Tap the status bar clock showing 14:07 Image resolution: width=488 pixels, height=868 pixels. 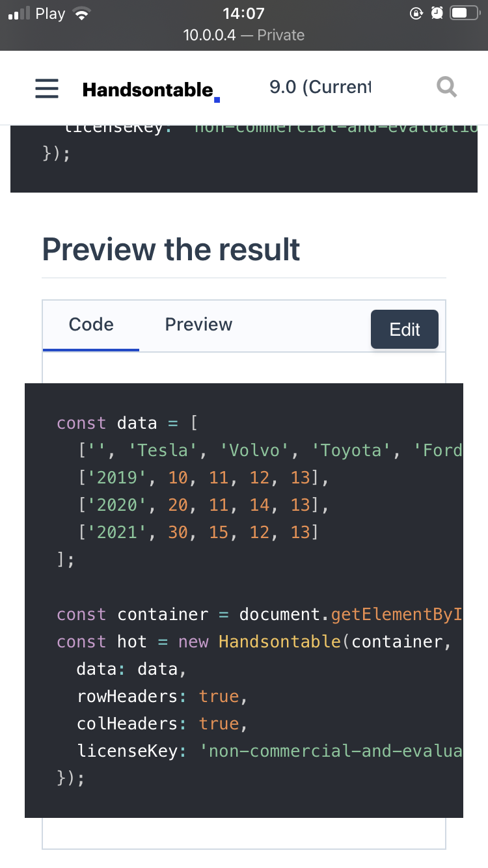244,13
